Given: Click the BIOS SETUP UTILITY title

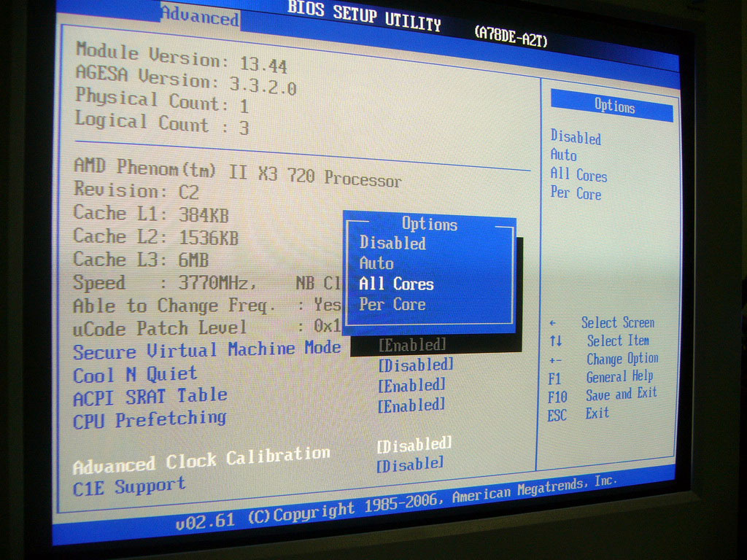Looking at the screenshot, I should point(364,16).
